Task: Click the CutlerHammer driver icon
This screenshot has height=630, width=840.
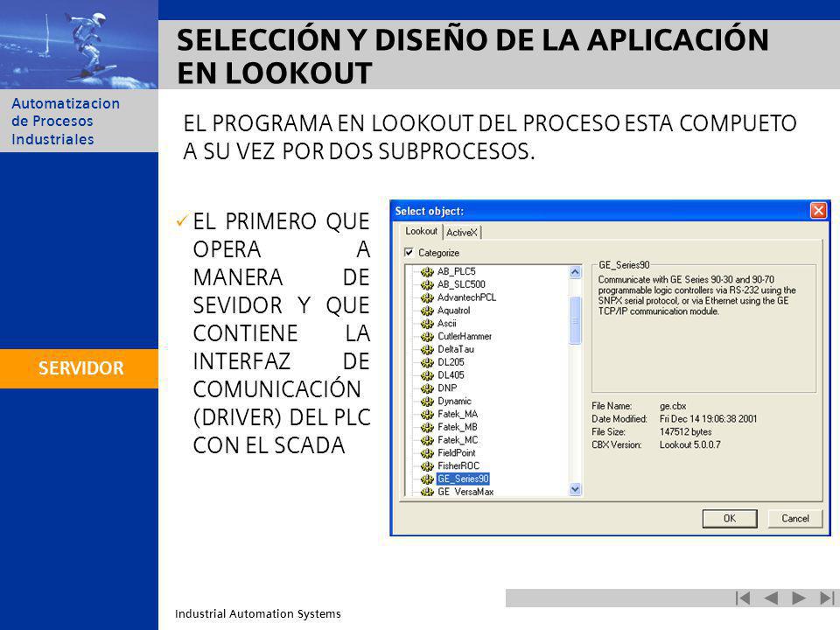Action: 427,336
